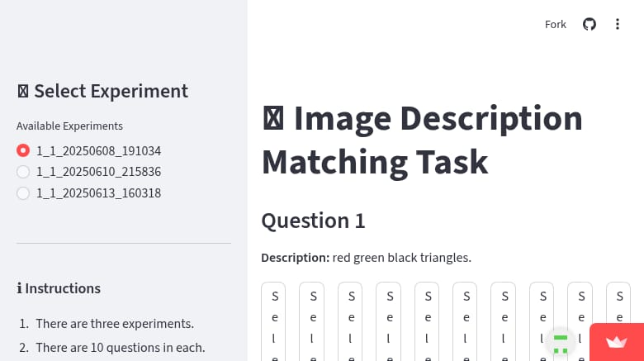Click the description text about triangles
The width and height of the screenshot is (644, 361).
[x=401, y=258]
